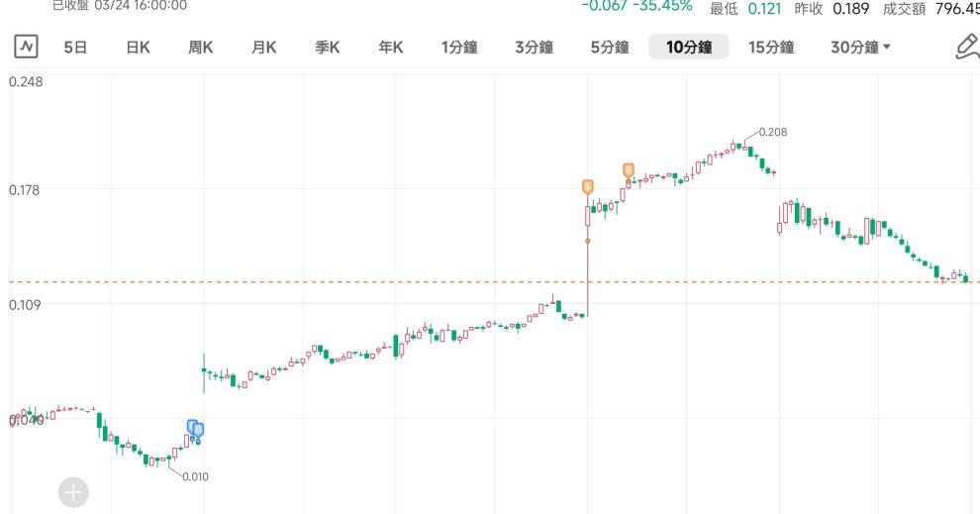Switch to the 15分鐘 interval
This screenshot has height=514, width=980.
[x=771, y=47]
